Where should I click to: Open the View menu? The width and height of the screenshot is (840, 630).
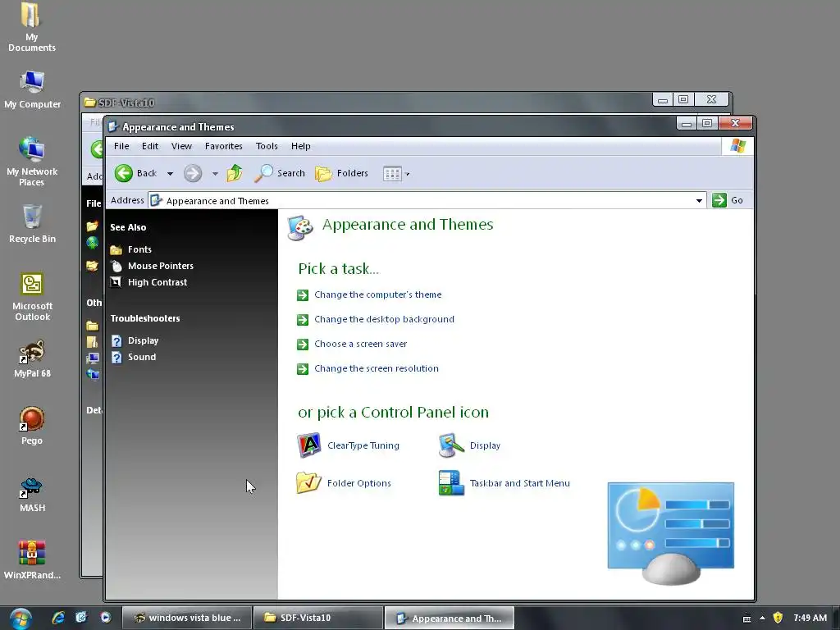tap(181, 146)
